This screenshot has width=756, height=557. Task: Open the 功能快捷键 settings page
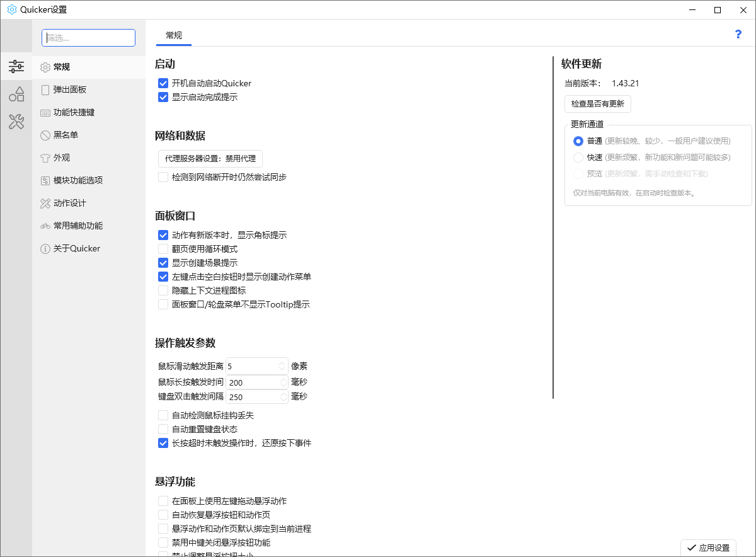(x=89, y=113)
